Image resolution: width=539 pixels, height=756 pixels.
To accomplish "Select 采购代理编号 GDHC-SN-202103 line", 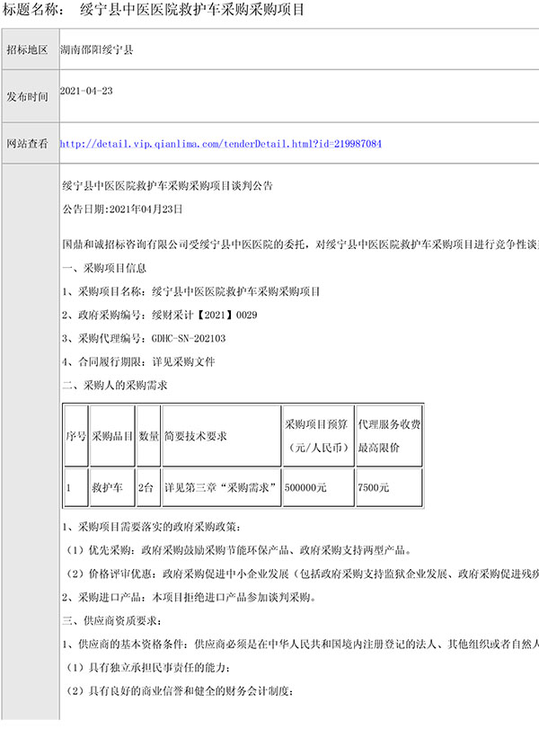I will point(144,339).
